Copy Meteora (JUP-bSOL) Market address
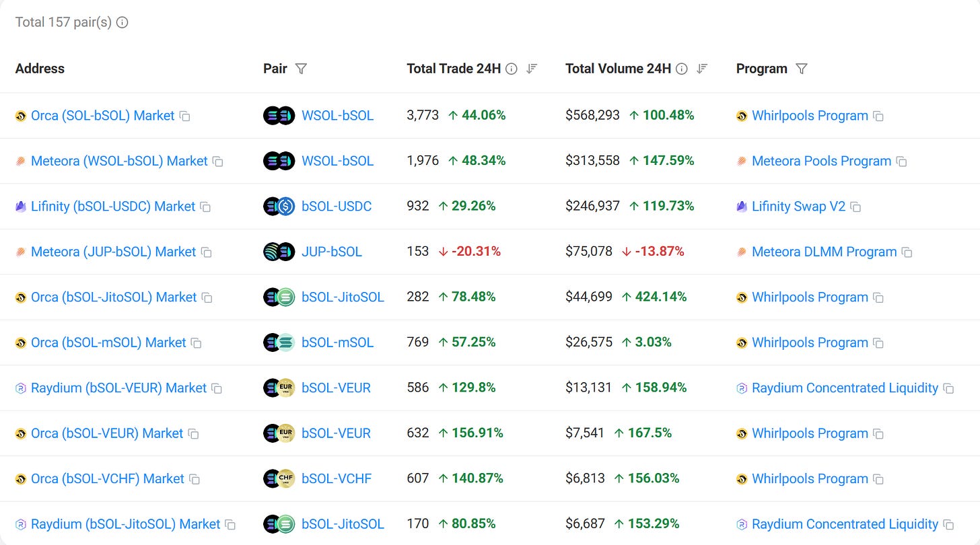Viewport: 980px width, 545px height. tap(207, 252)
